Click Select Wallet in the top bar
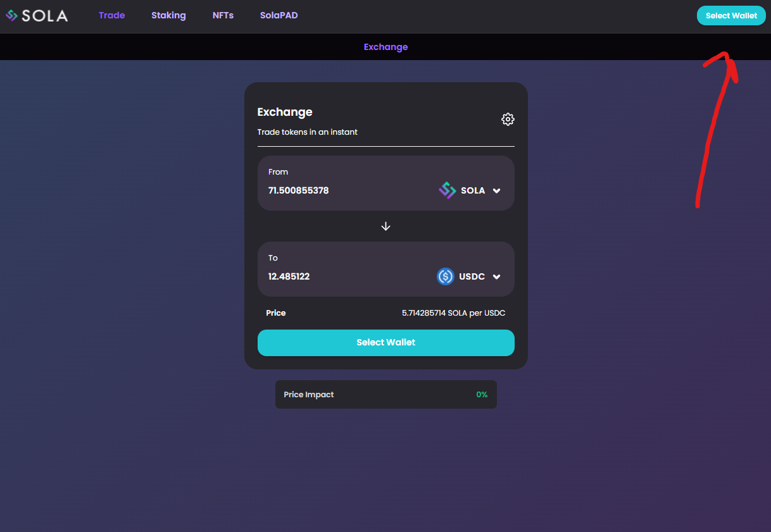Viewport: 771px width, 532px height. (731, 16)
